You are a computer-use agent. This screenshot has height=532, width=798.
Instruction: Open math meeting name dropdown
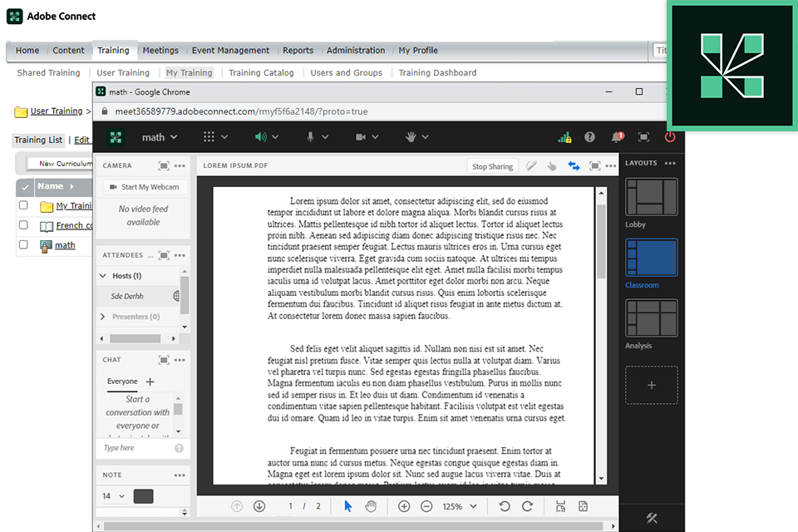(160, 137)
